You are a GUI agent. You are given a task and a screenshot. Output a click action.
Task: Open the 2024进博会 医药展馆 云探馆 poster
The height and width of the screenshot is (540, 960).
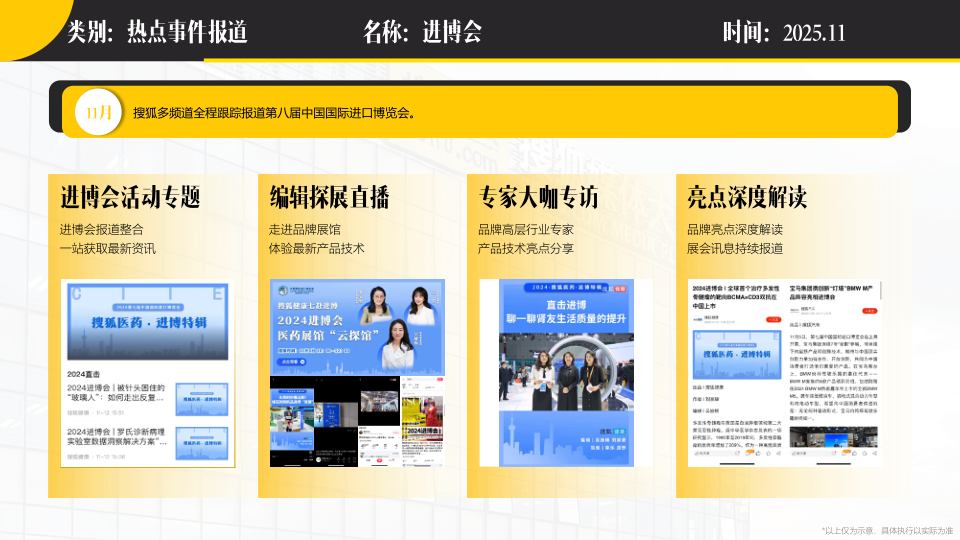pos(358,328)
